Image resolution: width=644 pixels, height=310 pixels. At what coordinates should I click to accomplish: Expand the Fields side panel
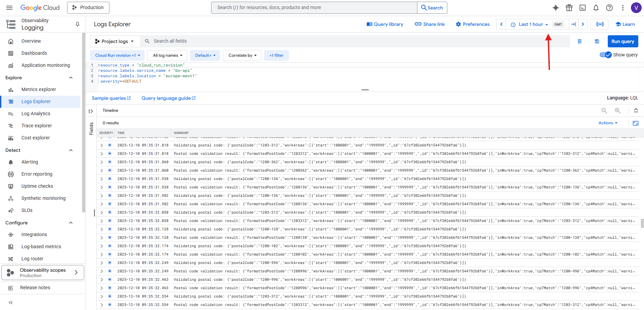pyautogui.click(x=91, y=111)
